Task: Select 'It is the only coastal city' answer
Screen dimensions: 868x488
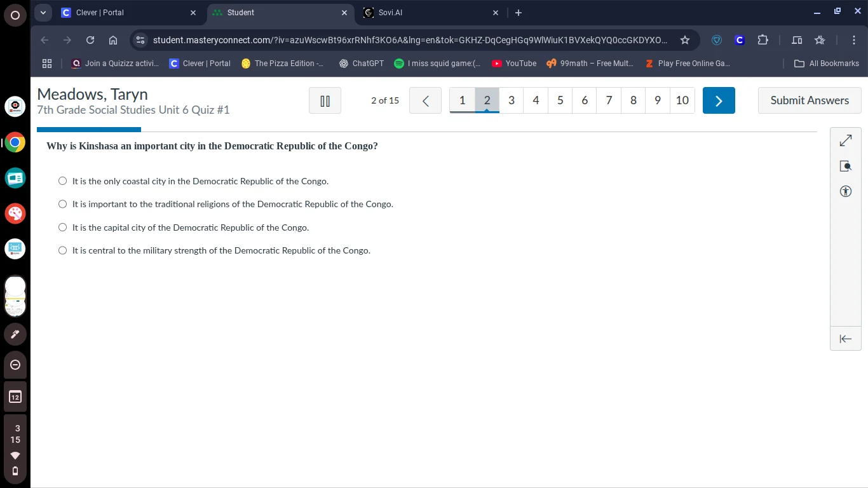Action: tap(62, 181)
